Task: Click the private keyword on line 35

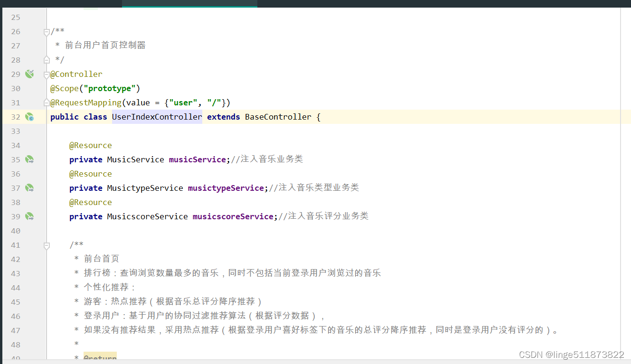Action: (x=86, y=159)
